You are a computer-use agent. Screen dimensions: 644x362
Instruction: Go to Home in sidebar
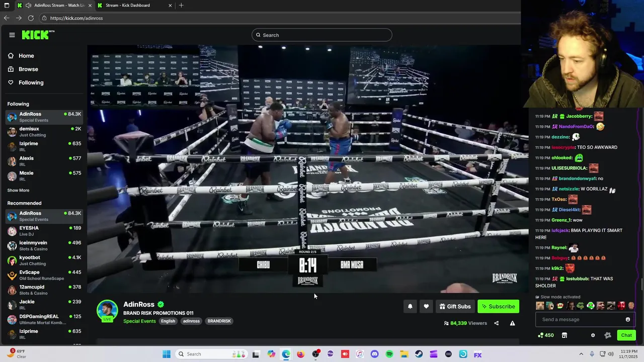(26, 56)
